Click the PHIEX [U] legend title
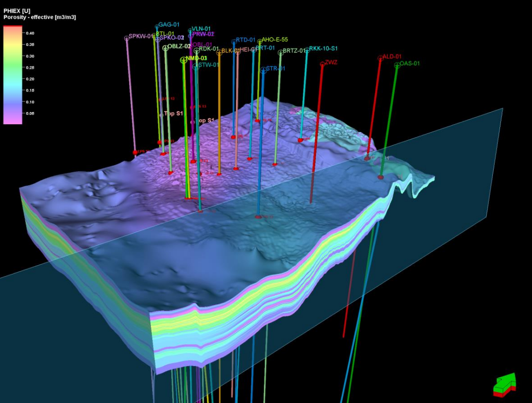The width and height of the screenshot is (532, 403). pyautogui.click(x=17, y=11)
